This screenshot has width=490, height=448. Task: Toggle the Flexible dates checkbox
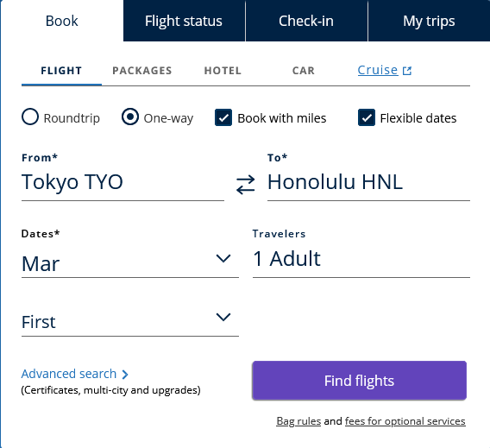(367, 117)
